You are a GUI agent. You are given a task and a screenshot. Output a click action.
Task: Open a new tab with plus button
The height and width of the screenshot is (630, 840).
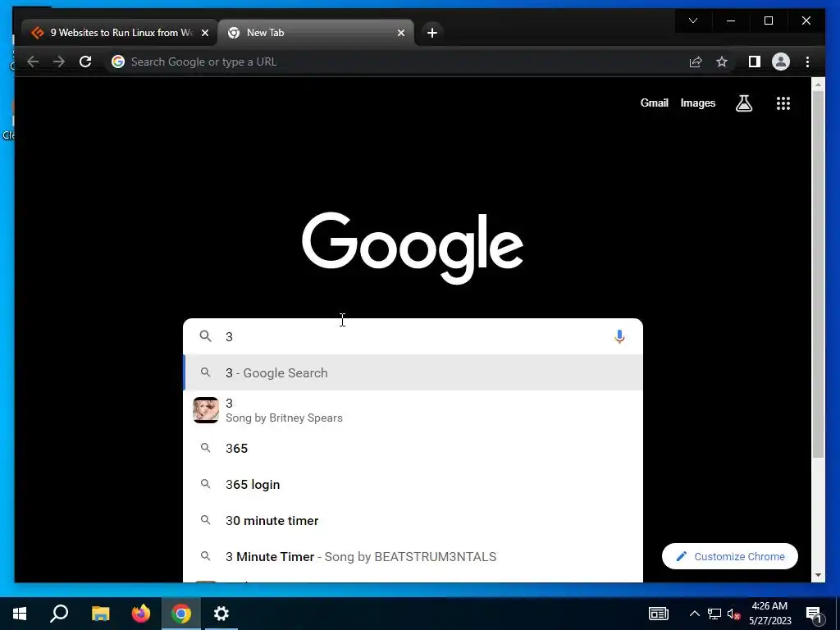coord(431,33)
